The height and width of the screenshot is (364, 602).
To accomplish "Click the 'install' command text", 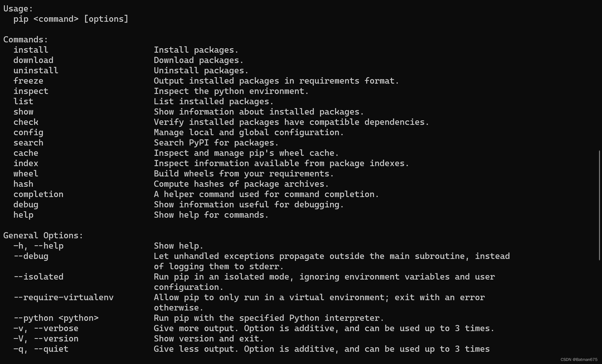I will coord(31,50).
